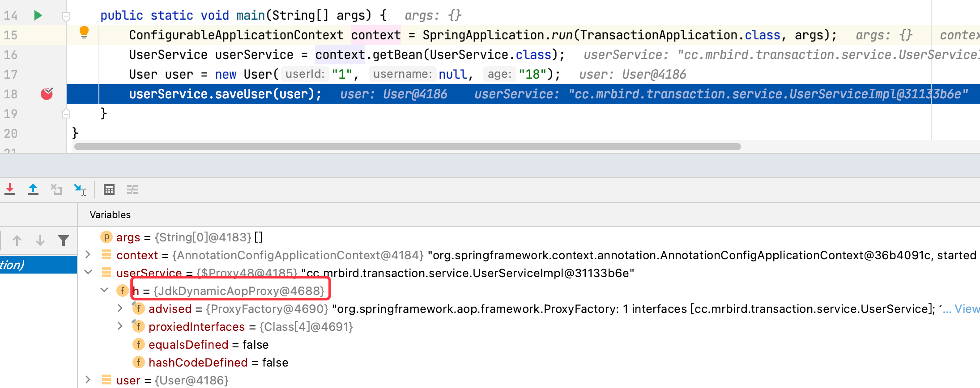980x388 pixels.
Task: Click the userId parameter hint on line 17
Action: coord(305,74)
